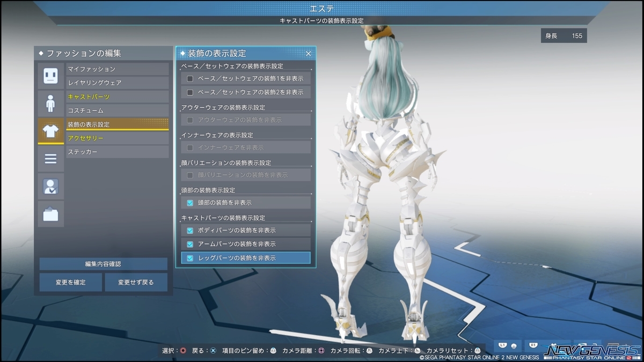644x362 pixels.
Task: Open レイヤリングウェア menu item
Action: tap(117, 83)
